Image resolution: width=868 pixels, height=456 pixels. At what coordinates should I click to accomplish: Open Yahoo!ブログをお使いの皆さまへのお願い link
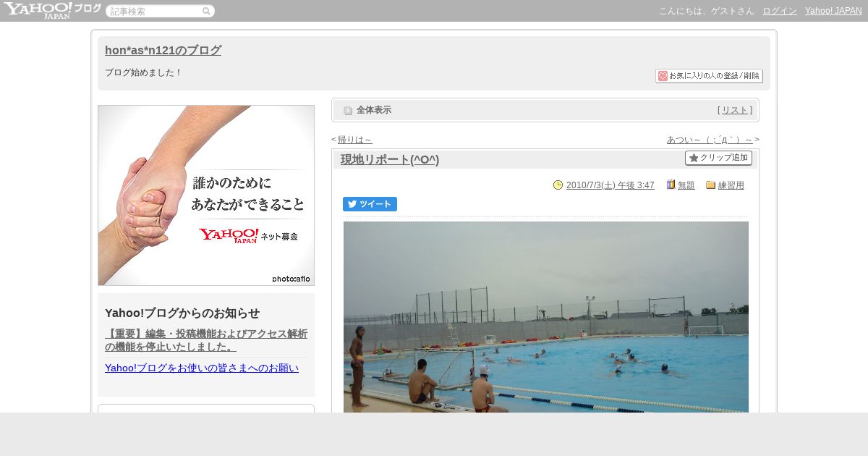pyautogui.click(x=202, y=368)
